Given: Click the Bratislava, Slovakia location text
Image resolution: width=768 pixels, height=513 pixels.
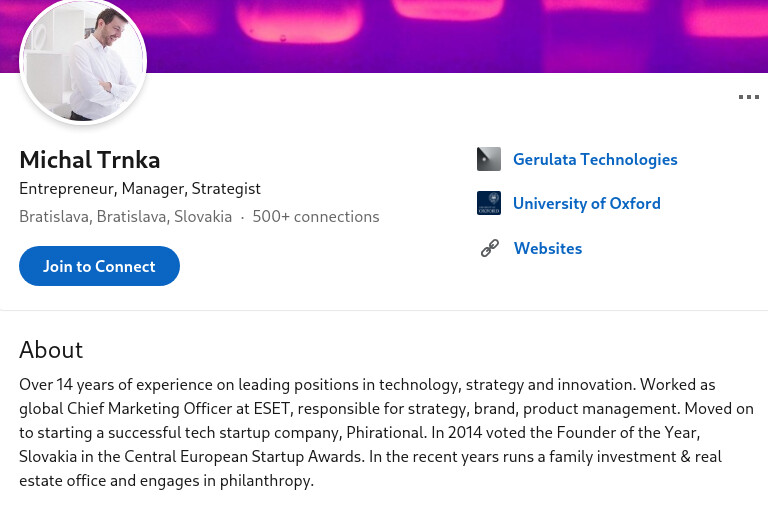Looking at the screenshot, I should pos(125,217).
